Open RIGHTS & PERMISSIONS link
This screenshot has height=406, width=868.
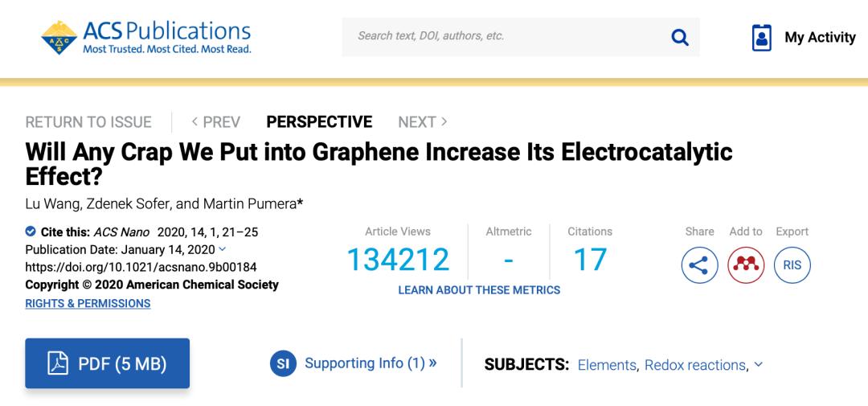tap(88, 303)
